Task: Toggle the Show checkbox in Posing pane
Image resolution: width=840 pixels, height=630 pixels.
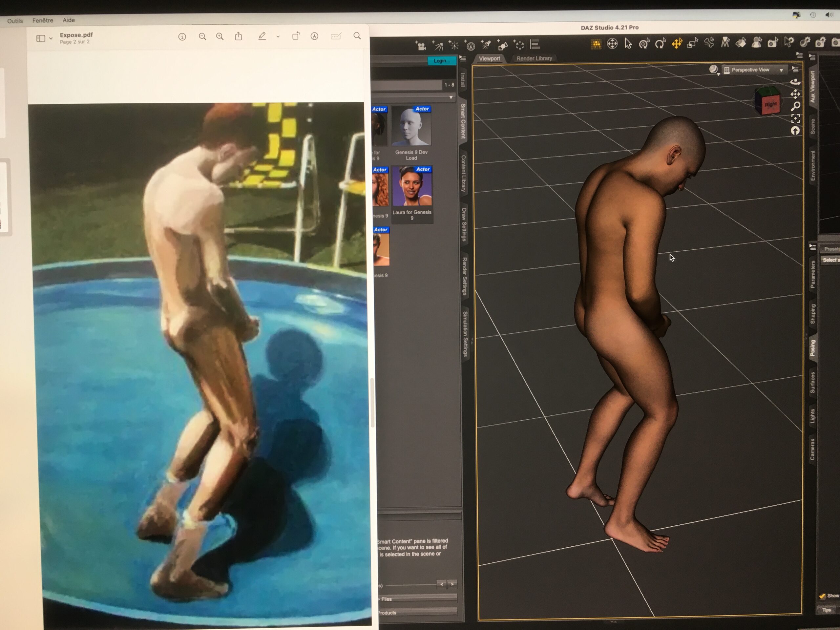Action: (x=822, y=596)
